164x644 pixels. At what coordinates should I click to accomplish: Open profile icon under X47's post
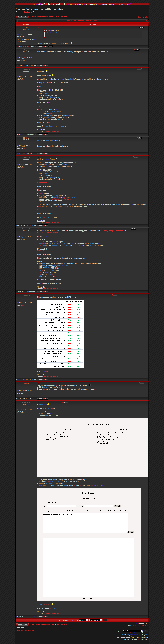[40, 46]
